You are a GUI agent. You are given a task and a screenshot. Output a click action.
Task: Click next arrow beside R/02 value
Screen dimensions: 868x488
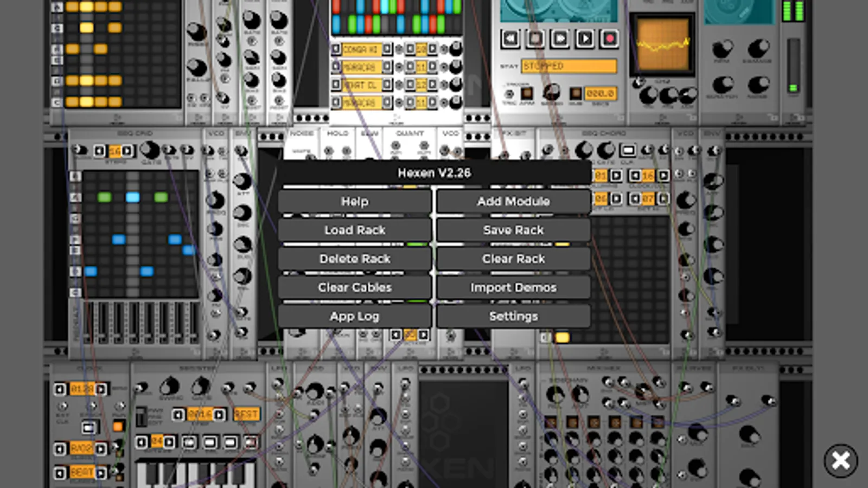tap(101, 449)
